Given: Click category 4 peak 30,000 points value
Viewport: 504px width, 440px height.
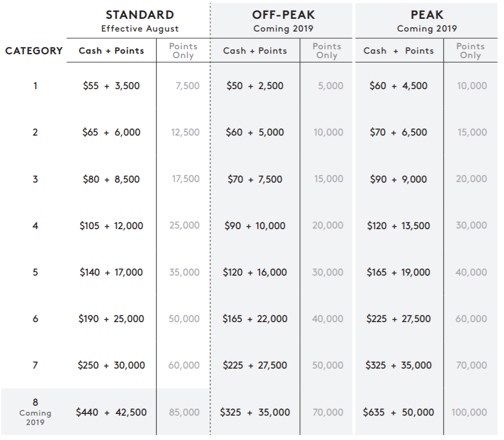Looking at the screenshot, I should coord(471,225).
